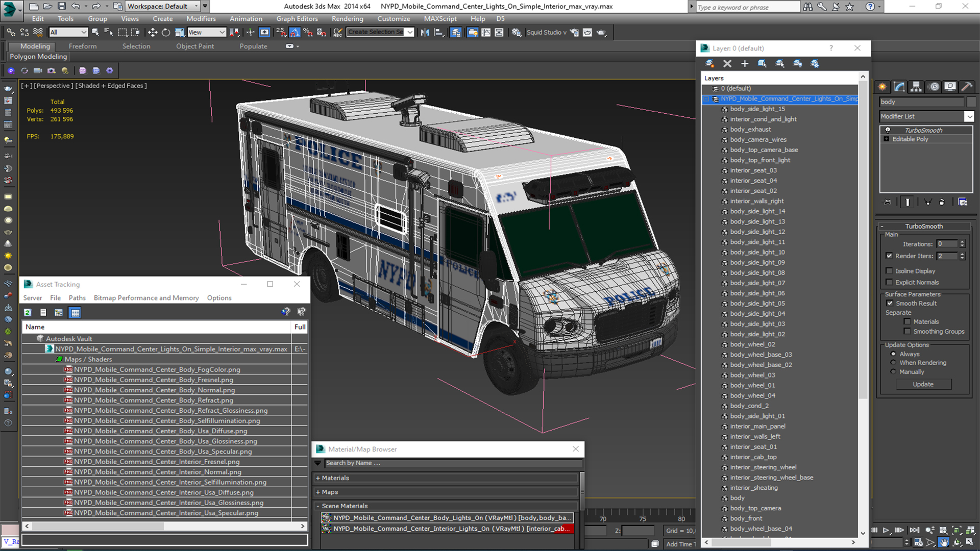Image resolution: width=980 pixels, height=551 pixels.
Task: Select the Always update option
Action: point(893,354)
